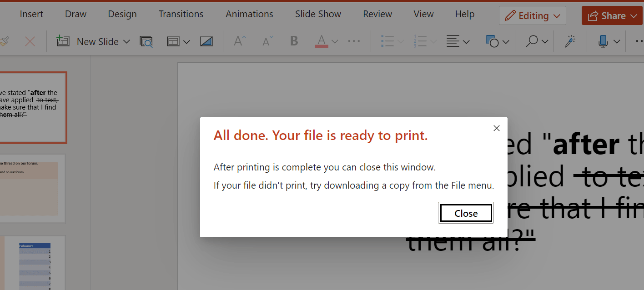Screen dimensions: 644x290
Task: Open the Designer wand tool
Action: (x=570, y=41)
